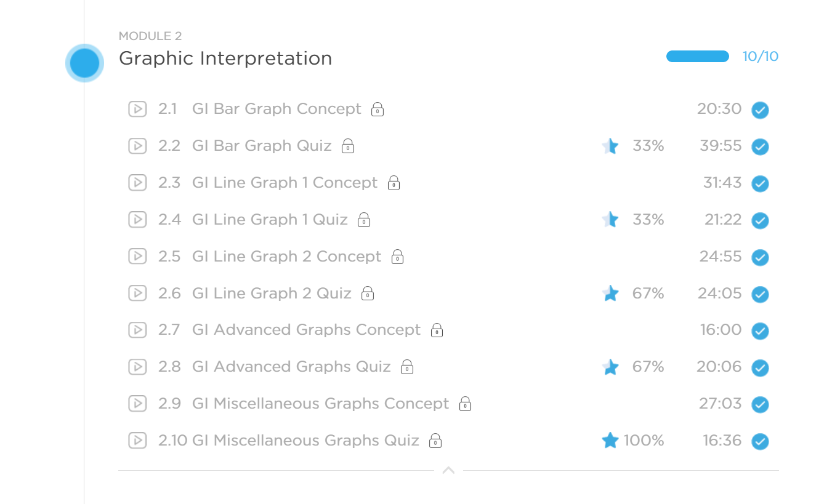Click play icon for lesson 2.9
Image resolution: width=832 pixels, height=504 pixels.
click(x=137, y=404)
